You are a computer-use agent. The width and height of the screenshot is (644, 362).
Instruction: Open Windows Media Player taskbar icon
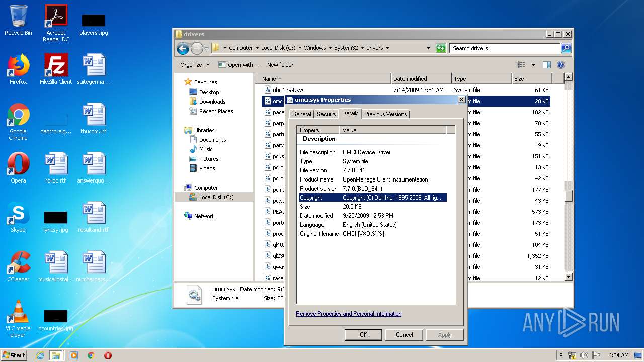click(73, 355)
